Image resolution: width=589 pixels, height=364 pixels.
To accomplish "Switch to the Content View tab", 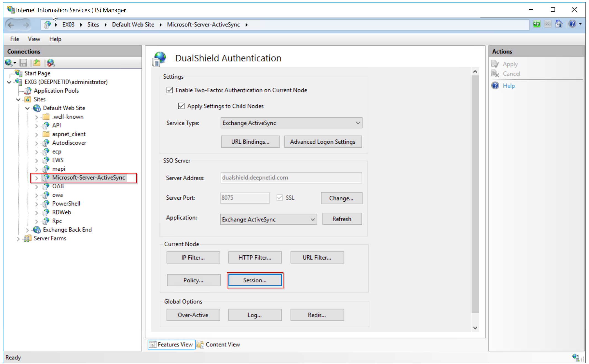I will click(219, 344).
